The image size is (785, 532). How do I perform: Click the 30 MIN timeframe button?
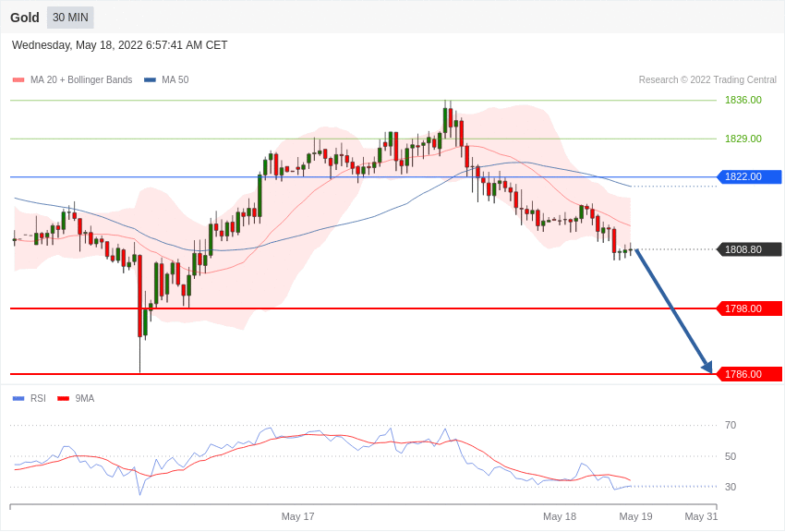pyautogui.click(x=70, y=18)
